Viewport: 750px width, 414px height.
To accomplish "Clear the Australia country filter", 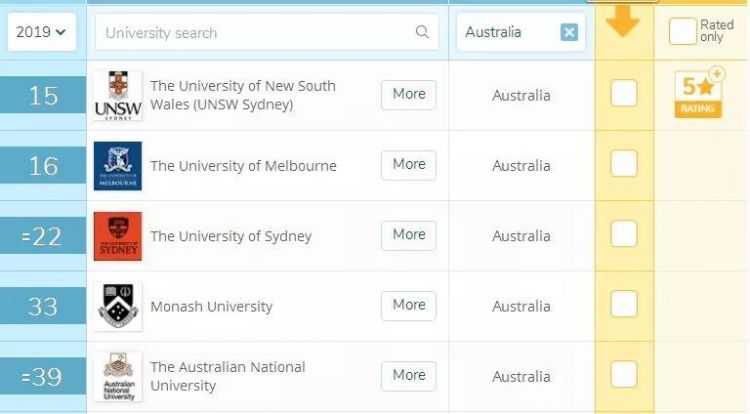I will pos(569,32).
